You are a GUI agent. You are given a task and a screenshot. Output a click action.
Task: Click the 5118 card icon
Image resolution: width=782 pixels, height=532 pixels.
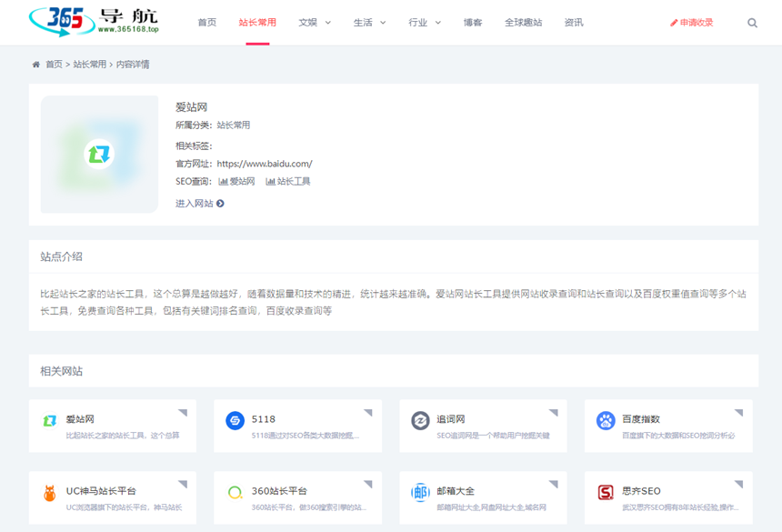point(235,421)
